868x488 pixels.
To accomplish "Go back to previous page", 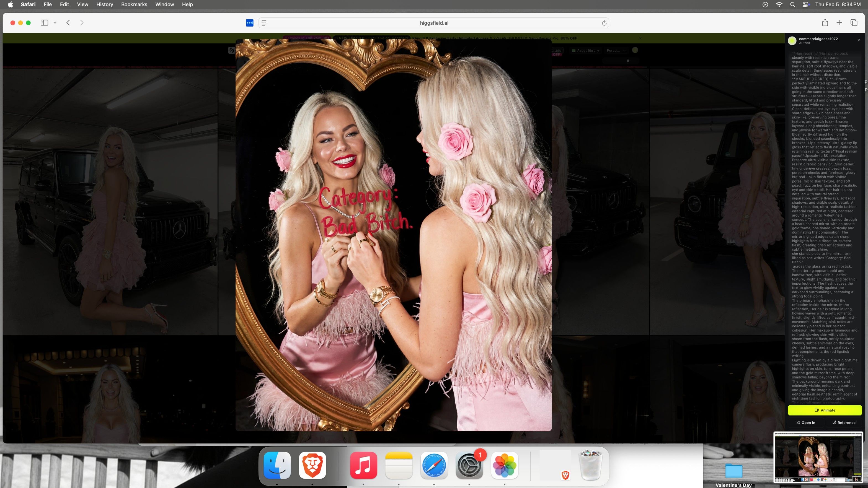I will pyautogui.click(x=68, y=23).
